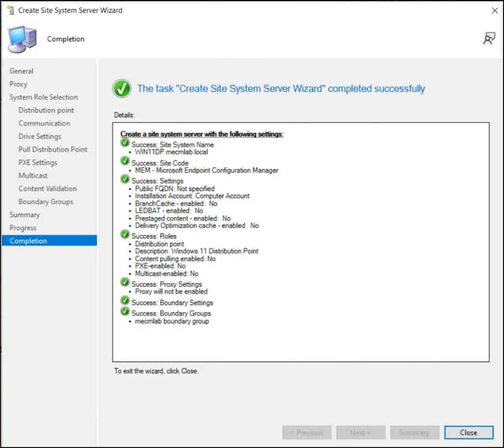This screenshot has height=448, width=504.
Task: Jump to the Summary step
Action: coord(25,215)
